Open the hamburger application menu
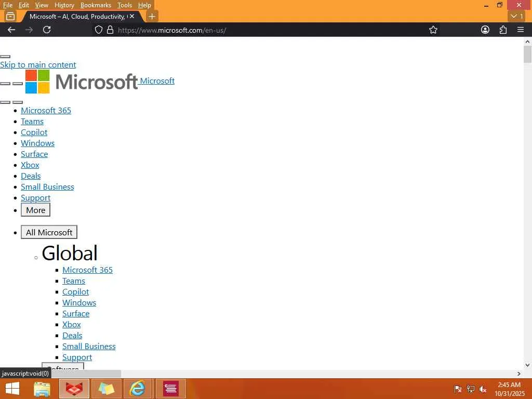 point(521,30)
